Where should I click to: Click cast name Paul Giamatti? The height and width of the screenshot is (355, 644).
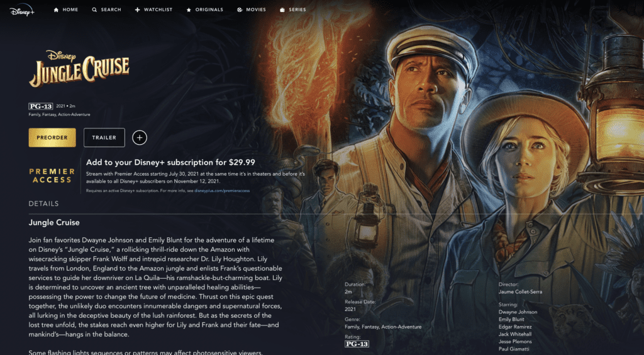[x=514, y=349]
